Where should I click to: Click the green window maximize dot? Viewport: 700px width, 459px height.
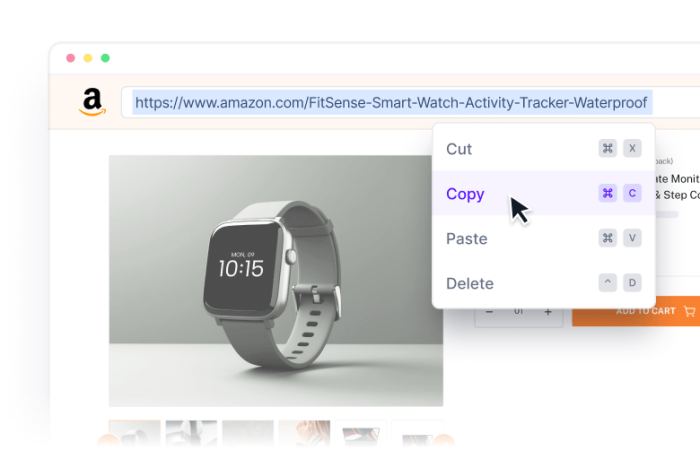pos(105,58)
